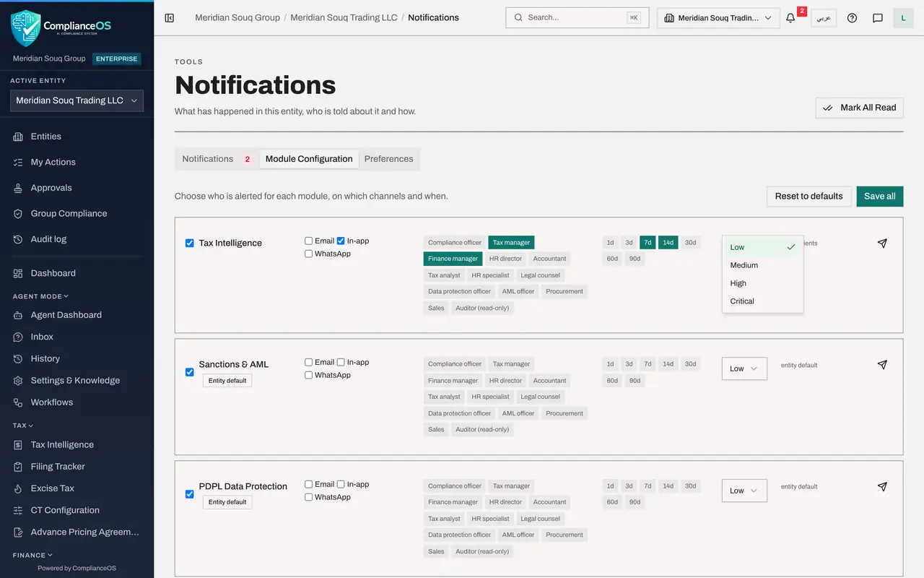Image resolution: width=924 pixels, height=578 pixels.
Task: Uncheck the PDPL Data Protection module checkbox
Action: pos(190,494)
